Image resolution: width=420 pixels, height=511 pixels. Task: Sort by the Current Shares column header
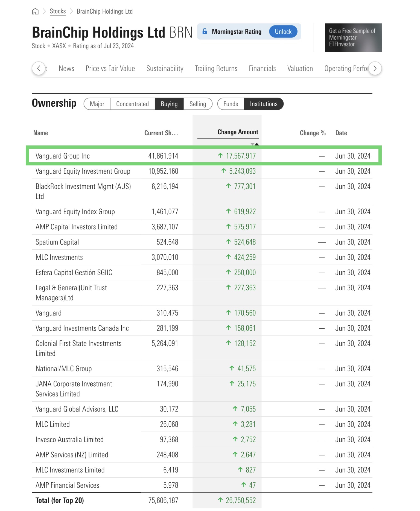pyautogui.click(x=161, y=133)
